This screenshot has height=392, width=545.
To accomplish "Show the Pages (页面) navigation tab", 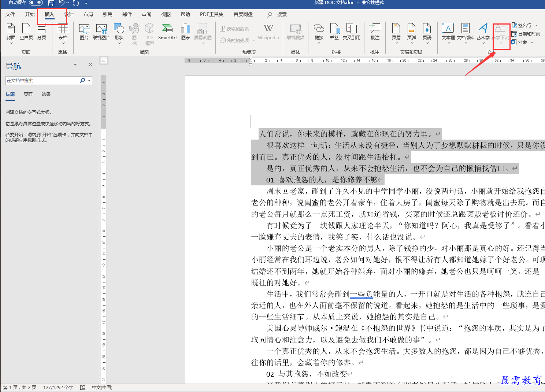I will (28, 95).
